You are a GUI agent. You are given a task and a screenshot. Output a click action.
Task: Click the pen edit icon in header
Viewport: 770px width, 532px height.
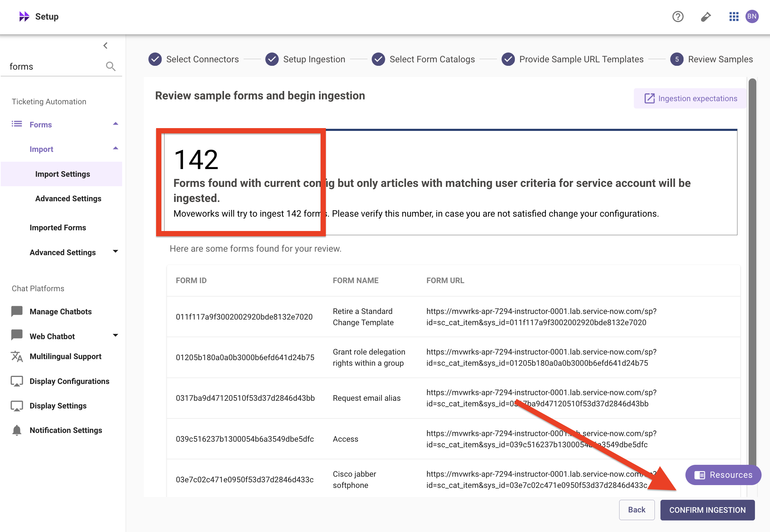[x=706, y=16]
